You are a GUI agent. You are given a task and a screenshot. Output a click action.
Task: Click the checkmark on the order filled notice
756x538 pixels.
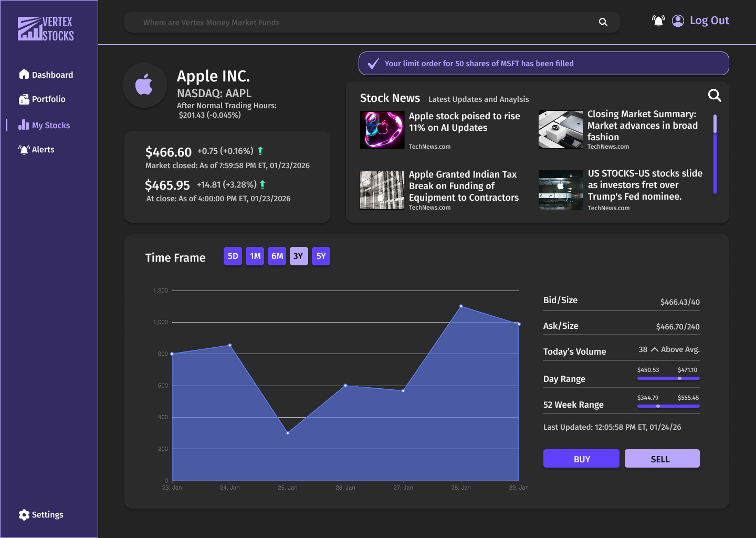tap(373, 64)
